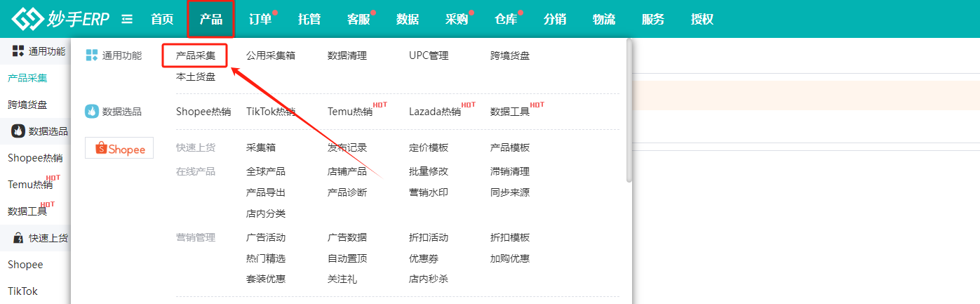Open the 服务 top menu
This screenshot has width=980, height=304.
[x=653, y=19]
